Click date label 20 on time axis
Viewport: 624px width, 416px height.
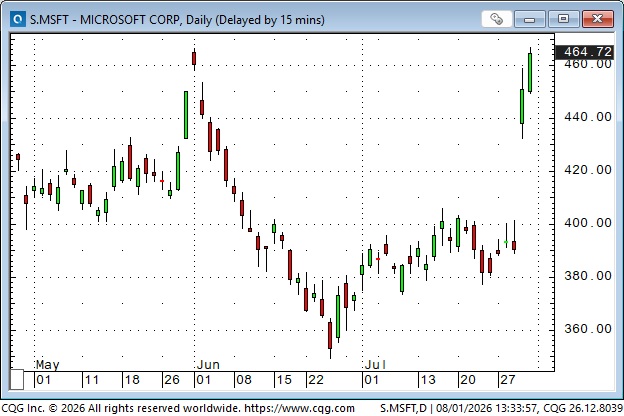click(468, 380)
